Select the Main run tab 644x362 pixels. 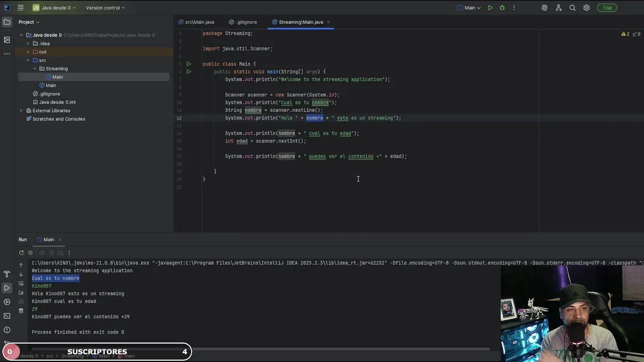45,239
